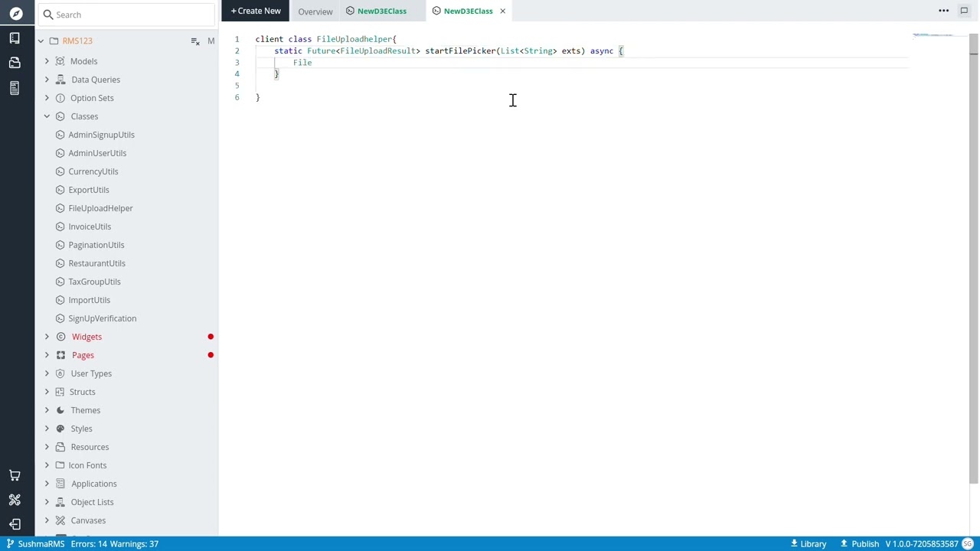Collapse the Classes node
Viewport: 980px width, 551px height.
pos(47,116)
